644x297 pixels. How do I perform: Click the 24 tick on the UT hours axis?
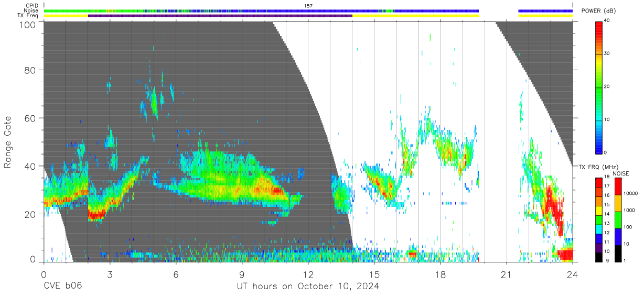click(x=572, y=274)
